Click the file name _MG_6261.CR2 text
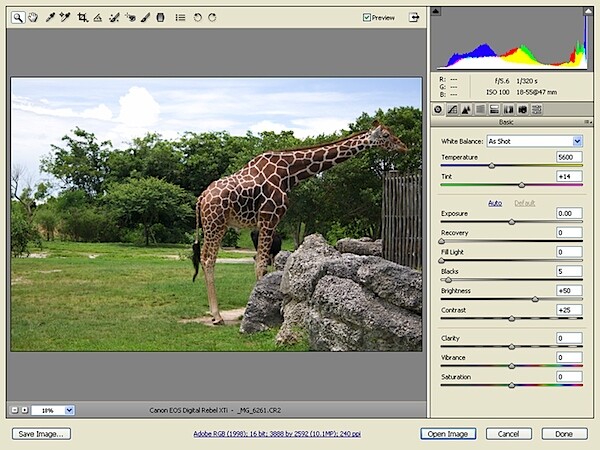This screenshot has width=600, height=450. pos(259,410)
